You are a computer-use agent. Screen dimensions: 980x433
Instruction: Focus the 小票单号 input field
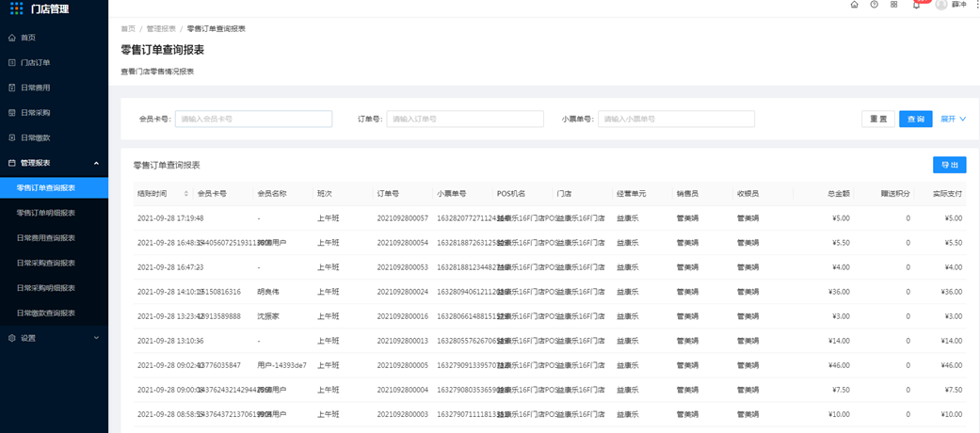pyautogui.click(x=676, y=119)
